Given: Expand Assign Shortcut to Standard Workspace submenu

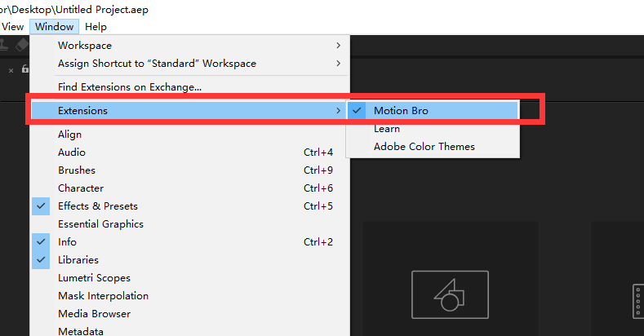Looking at the screenshot, I should [157, 64].
